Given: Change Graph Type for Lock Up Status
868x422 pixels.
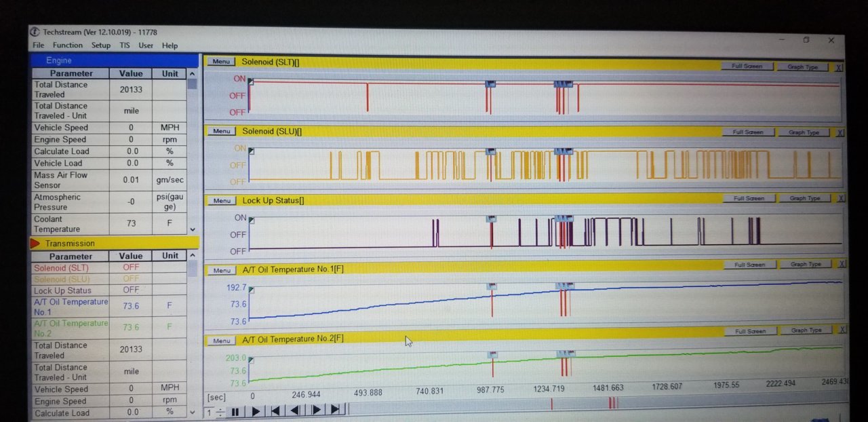Looking at the screenshot, I should pos(804,199).
